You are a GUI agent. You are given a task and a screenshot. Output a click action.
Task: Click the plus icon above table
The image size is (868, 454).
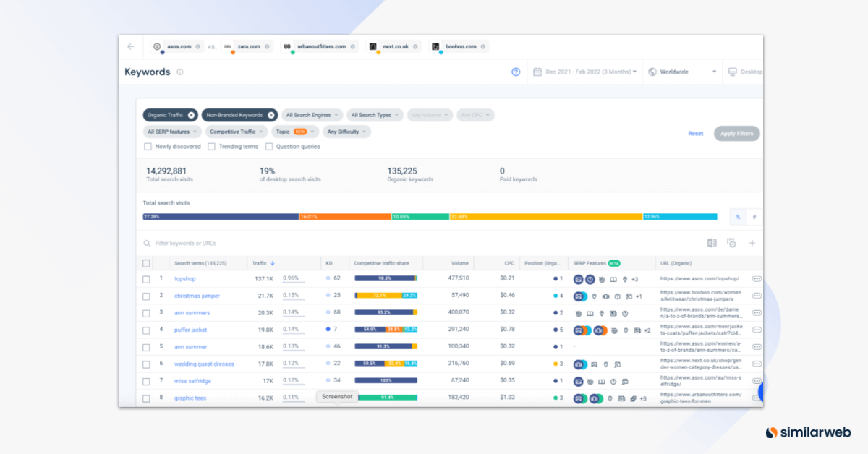click(x=752, y=244)
